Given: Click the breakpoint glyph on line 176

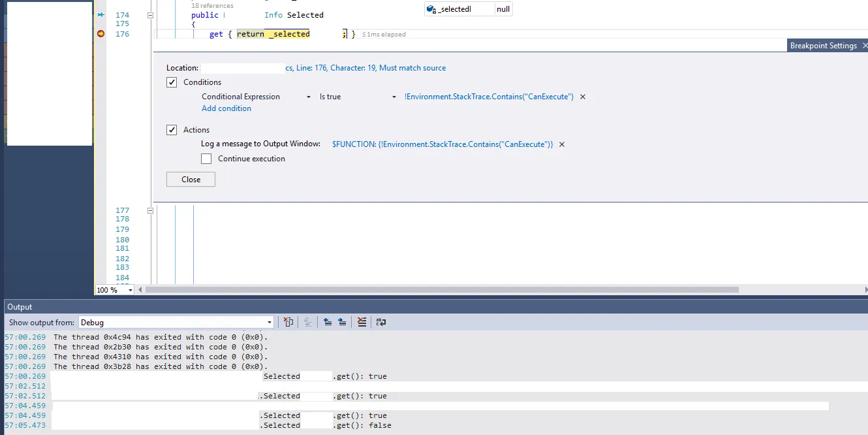Looking at the screenshot, I should pyautogui.click(x=101, y=34).
